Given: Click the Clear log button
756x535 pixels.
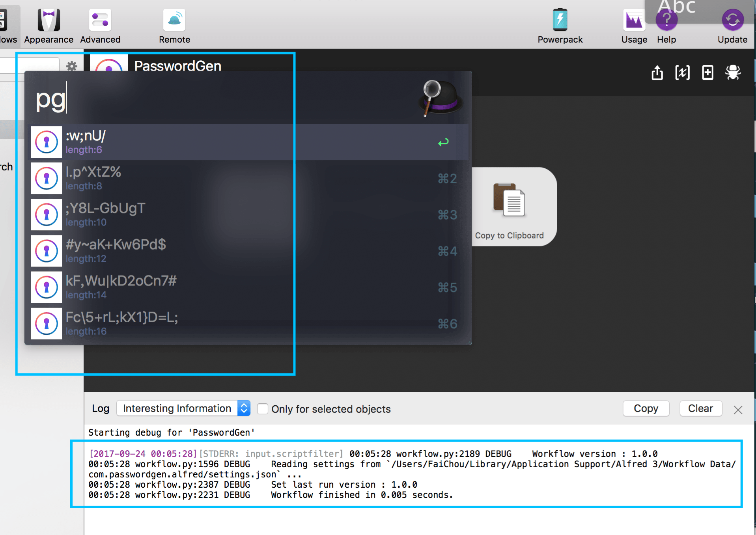Looking at the screenshot, I should [x=700, y=408].
